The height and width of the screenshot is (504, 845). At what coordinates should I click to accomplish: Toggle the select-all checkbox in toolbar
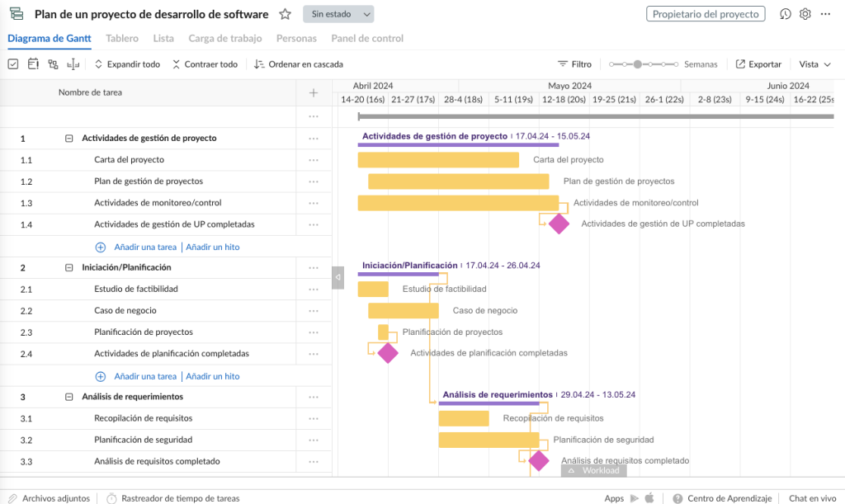pyautogui.click(x=13, y=64)
